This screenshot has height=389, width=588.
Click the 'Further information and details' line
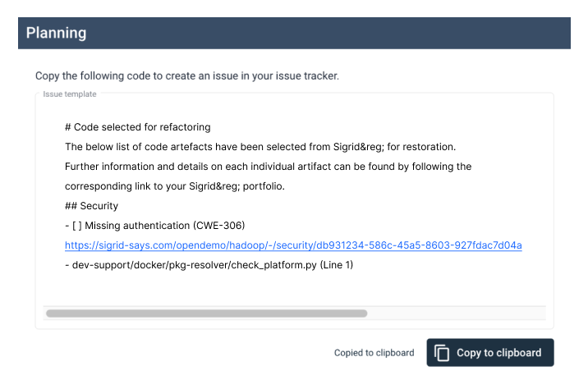[268, 167]
